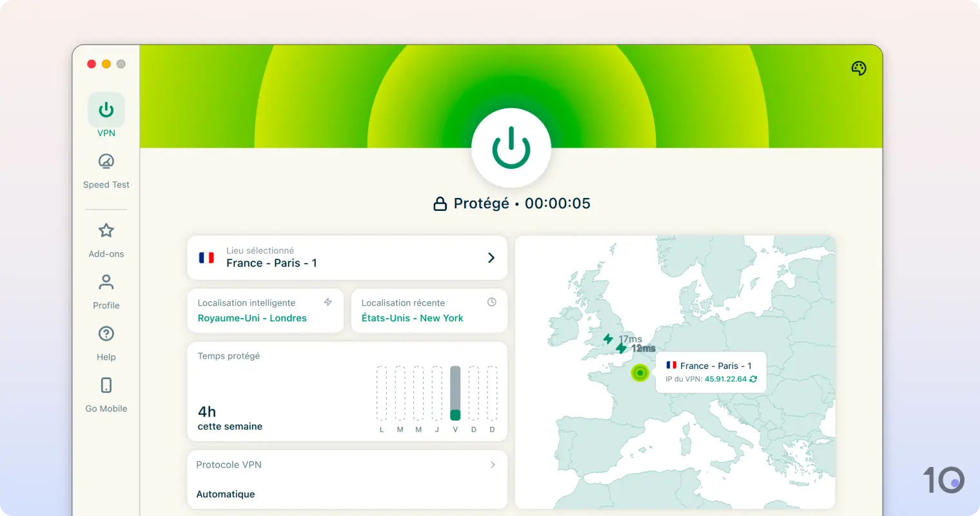
Task: Click the lightning icon on Localisation intelligente
Action: (328, 301)
